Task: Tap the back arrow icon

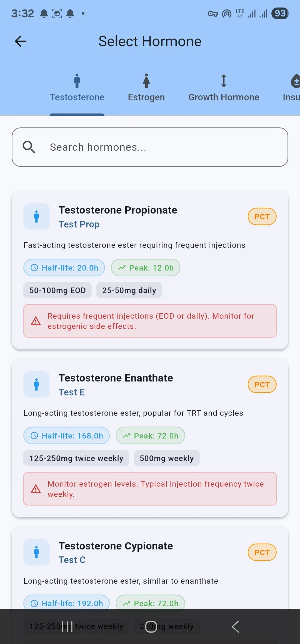Action: point(20,41)
